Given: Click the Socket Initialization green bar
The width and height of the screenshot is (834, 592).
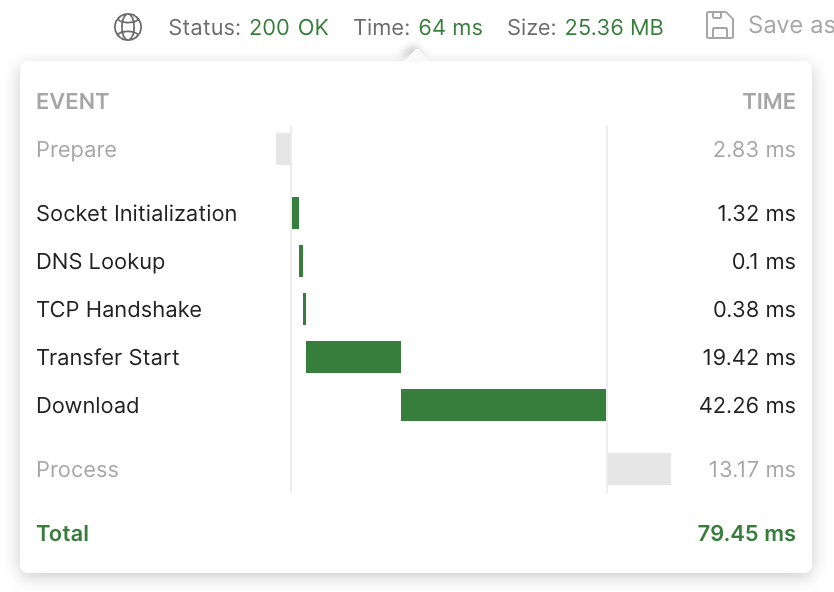Looking at the screenshot, I should click(x=296, y=213).
